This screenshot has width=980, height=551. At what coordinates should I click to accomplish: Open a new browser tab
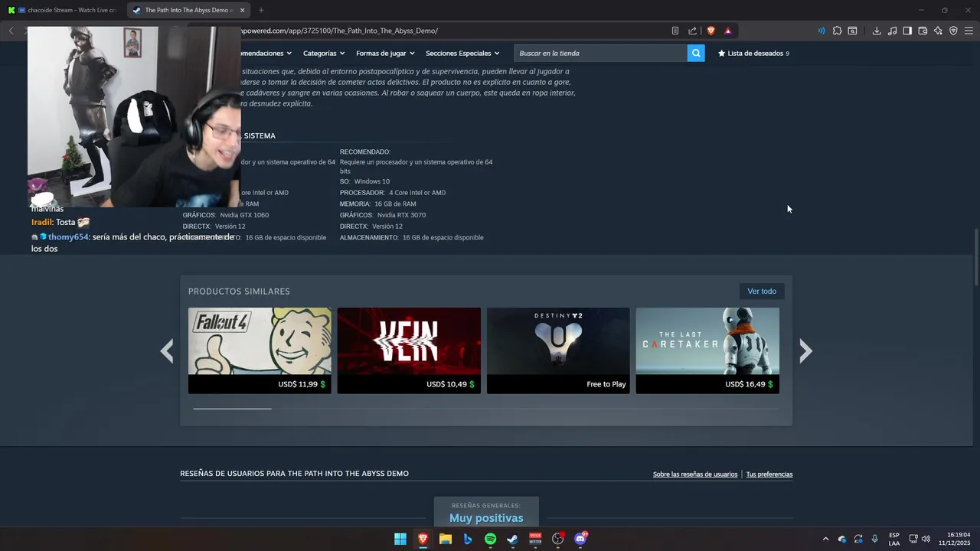tap(261, 10)
